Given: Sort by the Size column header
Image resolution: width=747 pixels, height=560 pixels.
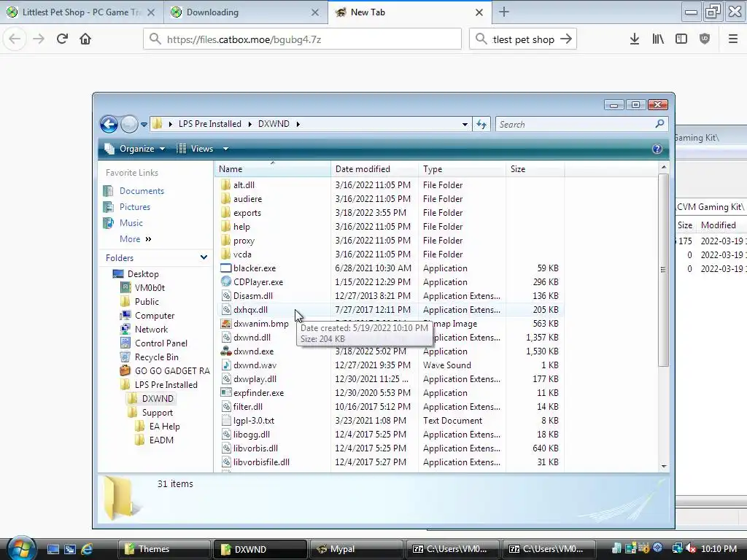Looking at the screenshot, I should (535, 169).
